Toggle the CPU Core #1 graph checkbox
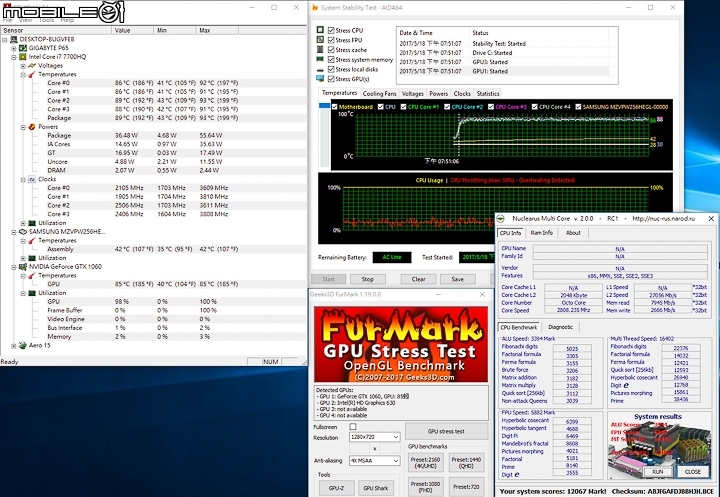720x497 pixels. (403, 107)
